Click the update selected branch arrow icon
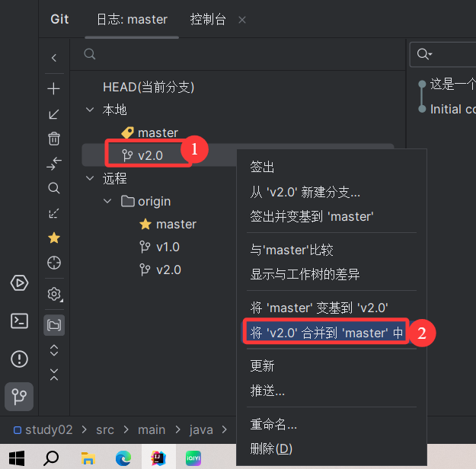Screen dimensions: 476x469 tap(54, 114)
